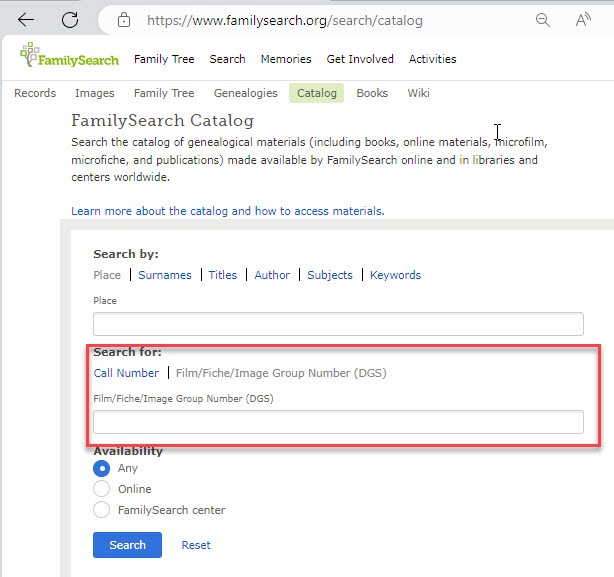Switch to the Books tab

pos(372,93)
